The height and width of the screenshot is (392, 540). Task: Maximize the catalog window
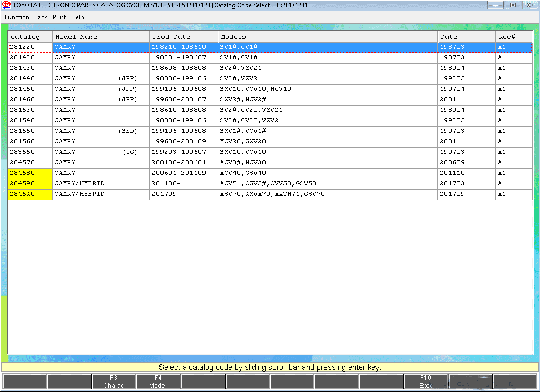(x=513, y=5)
